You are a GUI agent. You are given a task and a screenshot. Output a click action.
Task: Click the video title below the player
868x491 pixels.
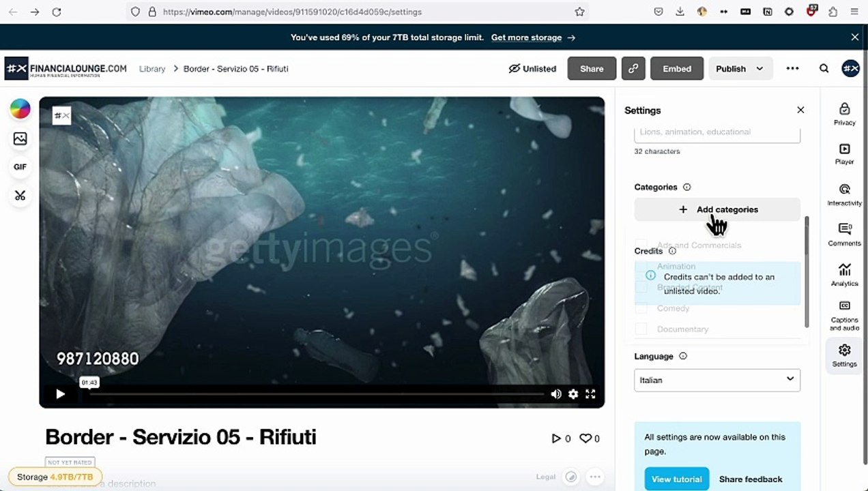click(x=181, y=436)
